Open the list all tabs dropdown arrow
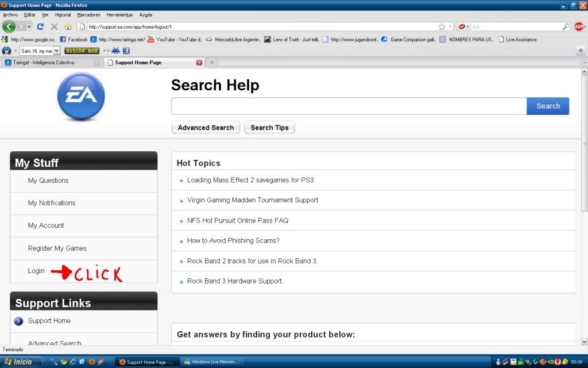 click(x=584, y=63)
